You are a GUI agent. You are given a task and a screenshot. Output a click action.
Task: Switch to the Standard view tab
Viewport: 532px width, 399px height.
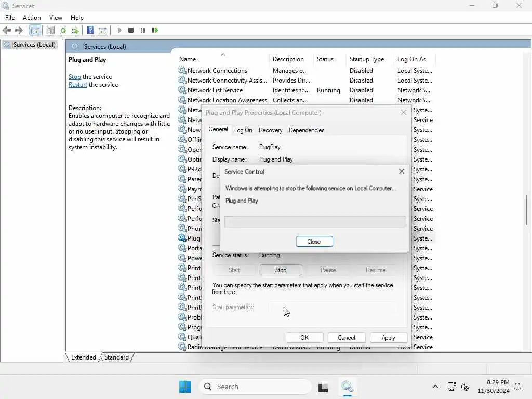[116, 357]
